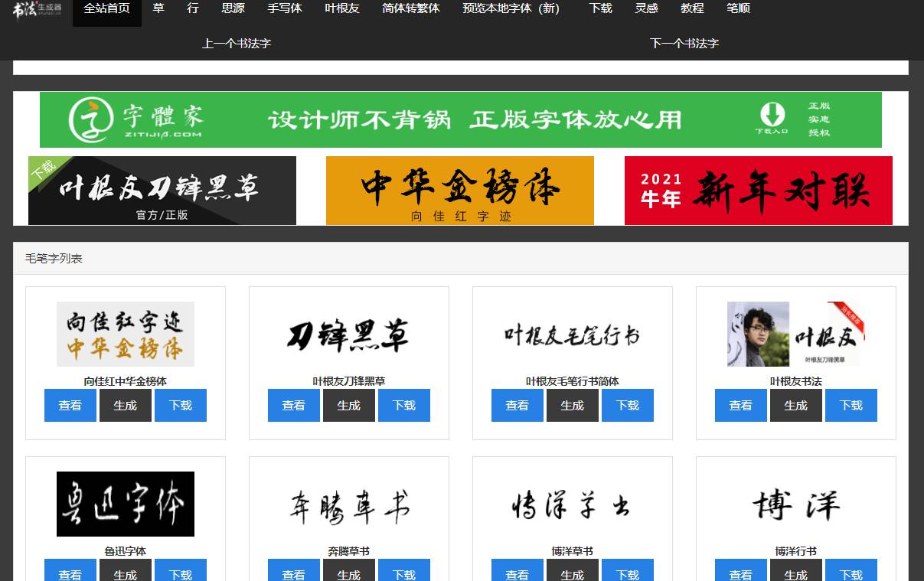Click 下载 under 博洋草书
Screen dimensions: 924x581
click(x=628, y=570)
